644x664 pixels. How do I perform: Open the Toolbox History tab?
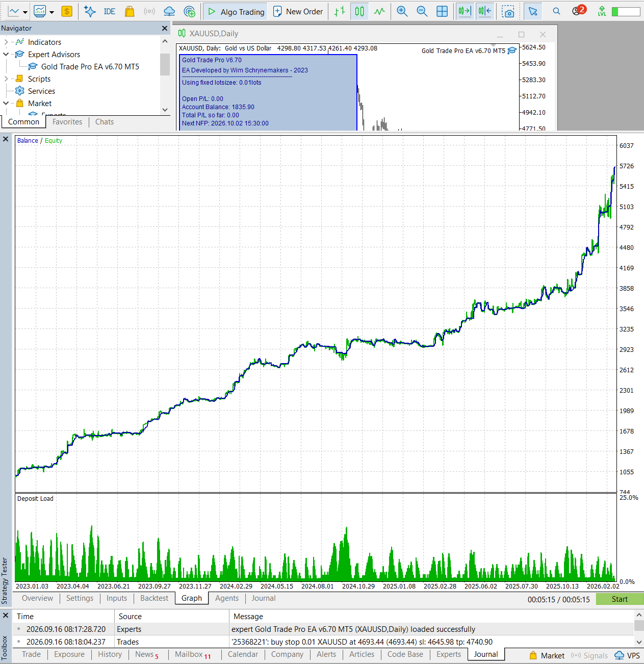click(x=110, y=654)
